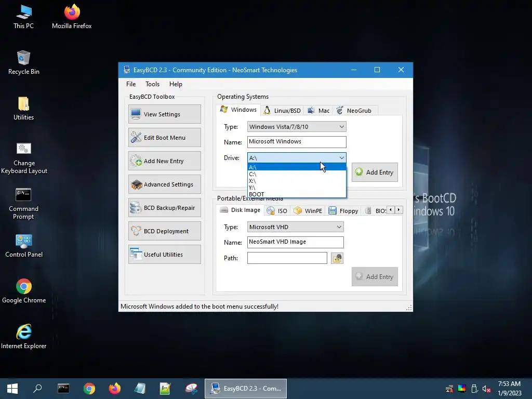The width and height of the screenshot is (532, 399).
Task: Select the Utilities folder desktop icon
Action: click(23, 108)
